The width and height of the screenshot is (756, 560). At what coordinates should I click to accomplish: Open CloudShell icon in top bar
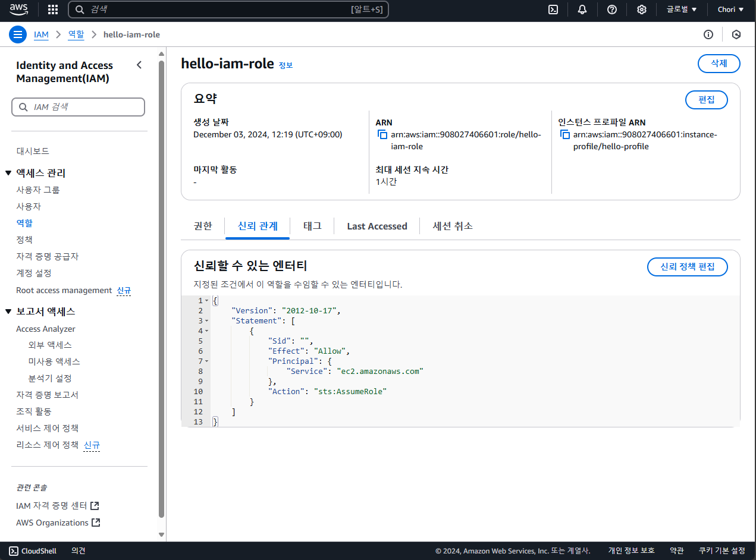tap(553, 10)
